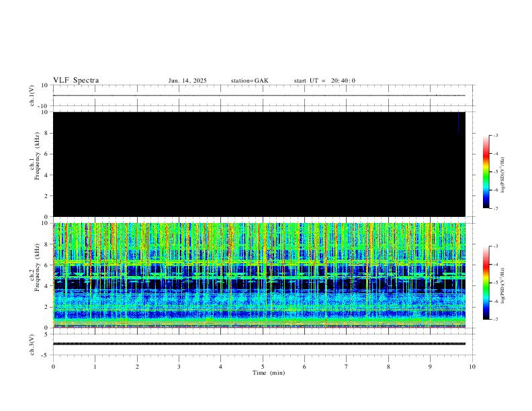
Task: Click "-3" on the ch.2 color bar
Action: pos(496,246)
